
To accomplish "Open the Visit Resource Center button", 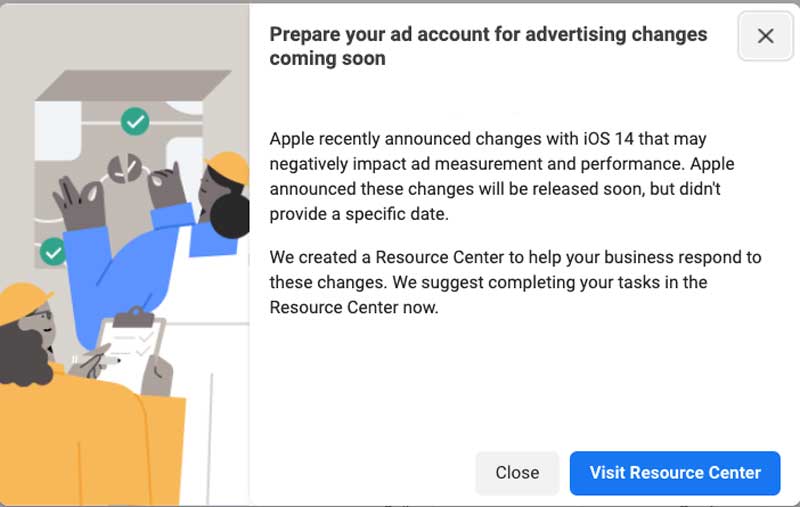I will [x=675, y=472].
